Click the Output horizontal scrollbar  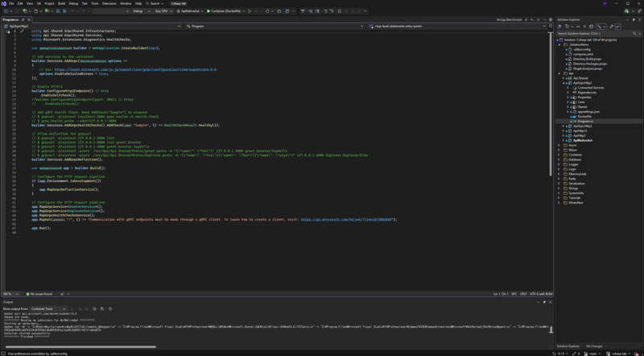click(80, 346)
